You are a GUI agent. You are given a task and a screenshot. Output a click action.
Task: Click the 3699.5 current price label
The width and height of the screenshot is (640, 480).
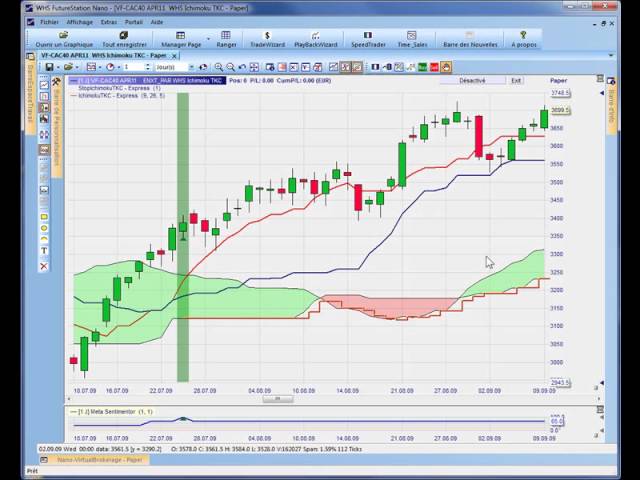tap(560, 110)
